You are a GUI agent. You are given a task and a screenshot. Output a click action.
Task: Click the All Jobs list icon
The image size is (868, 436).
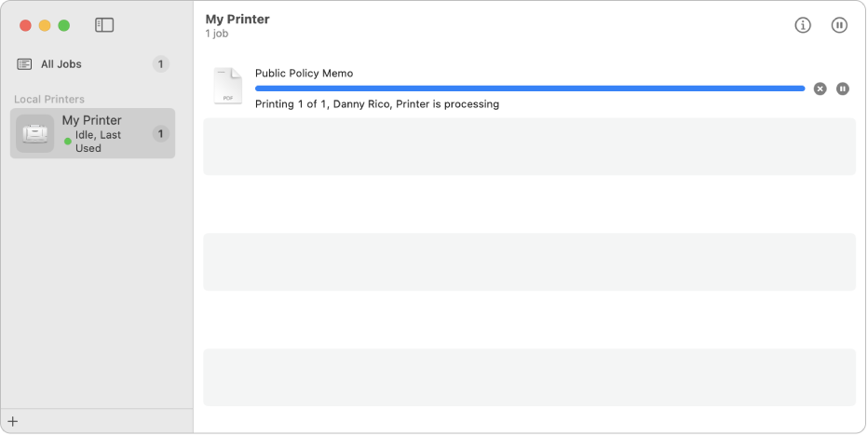[x=24, y=64]
